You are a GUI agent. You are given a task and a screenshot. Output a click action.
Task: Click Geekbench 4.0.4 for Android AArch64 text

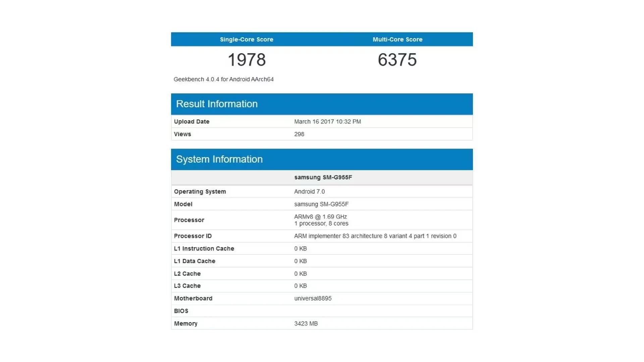223,79
